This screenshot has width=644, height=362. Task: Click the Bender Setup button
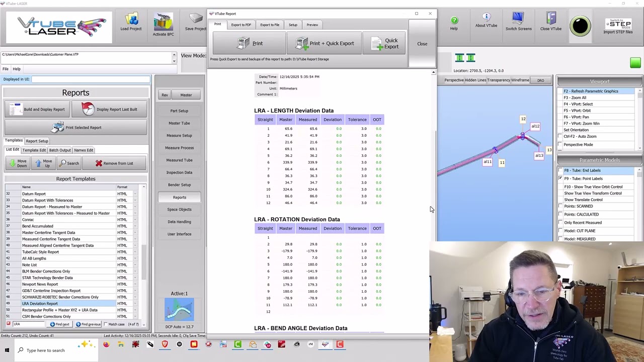click(179, 185)
